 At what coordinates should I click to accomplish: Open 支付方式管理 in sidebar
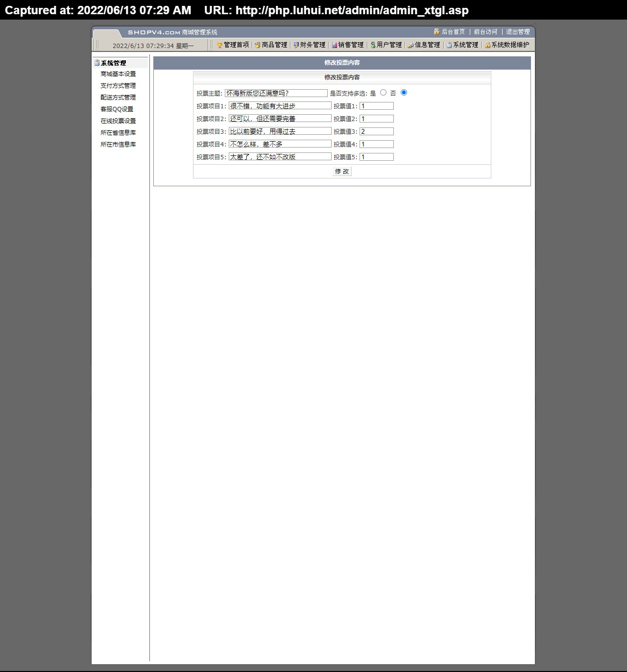click(118, 86)
